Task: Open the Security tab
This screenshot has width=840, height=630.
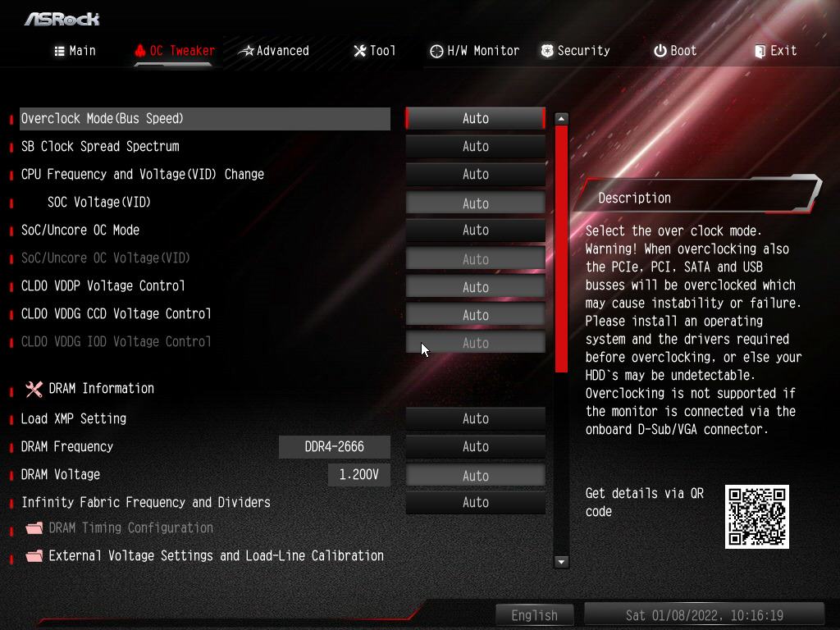Action: click(575, 51)
